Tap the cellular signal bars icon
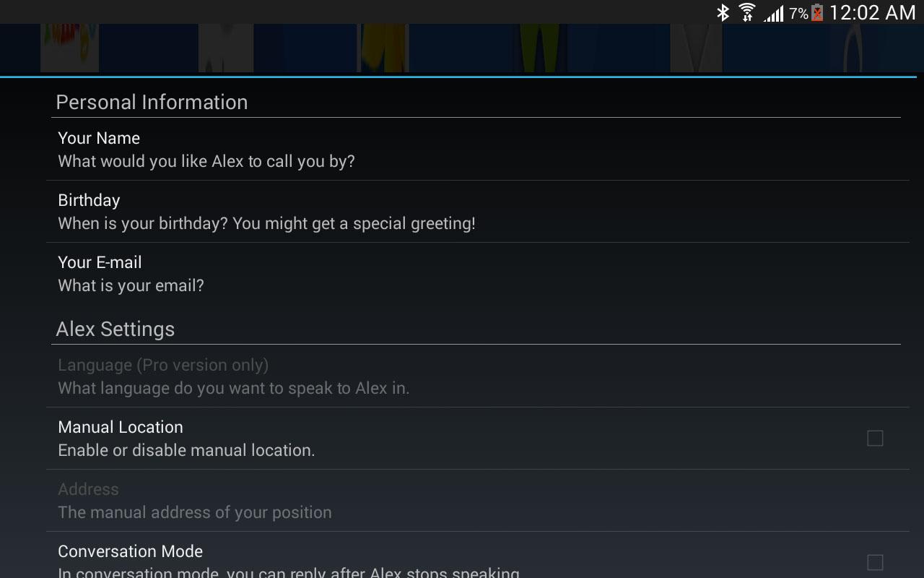Viewport: 924px width, 578px height. (x=774, y=13)
